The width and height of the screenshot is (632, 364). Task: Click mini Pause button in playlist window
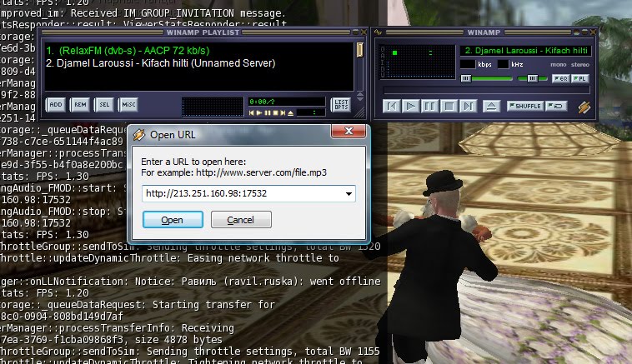tap(268, 113)
